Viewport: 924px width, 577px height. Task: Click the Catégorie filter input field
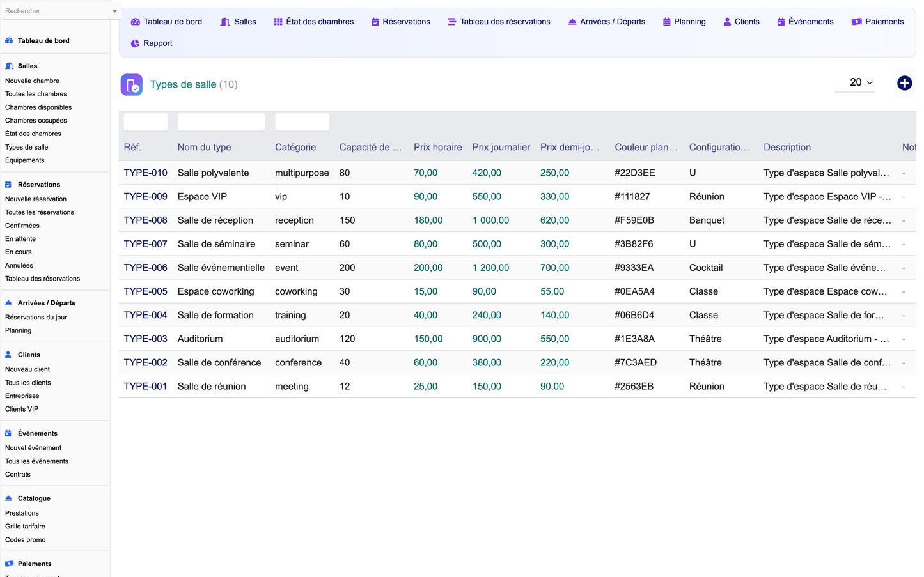coord(302,122)
